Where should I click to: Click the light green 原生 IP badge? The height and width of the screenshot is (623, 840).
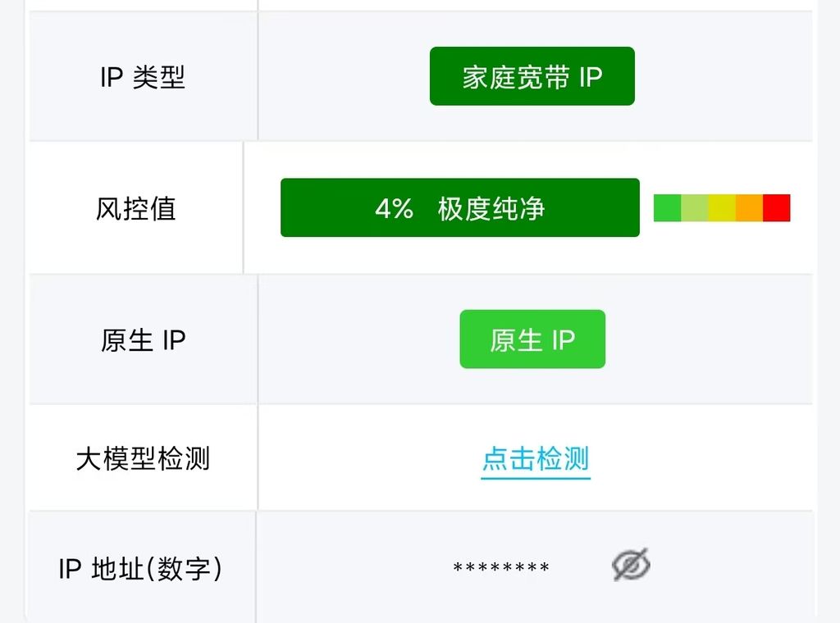(532, 339)
